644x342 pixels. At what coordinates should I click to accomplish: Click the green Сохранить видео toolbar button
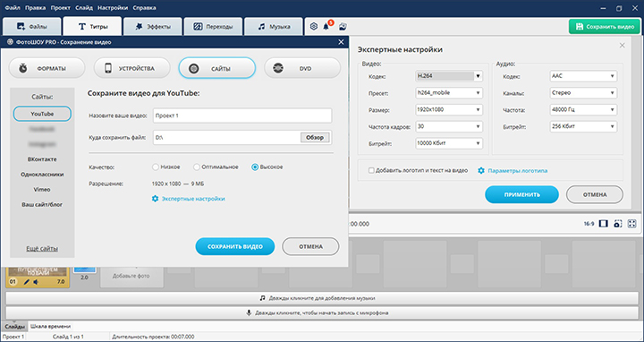[605, 27]
